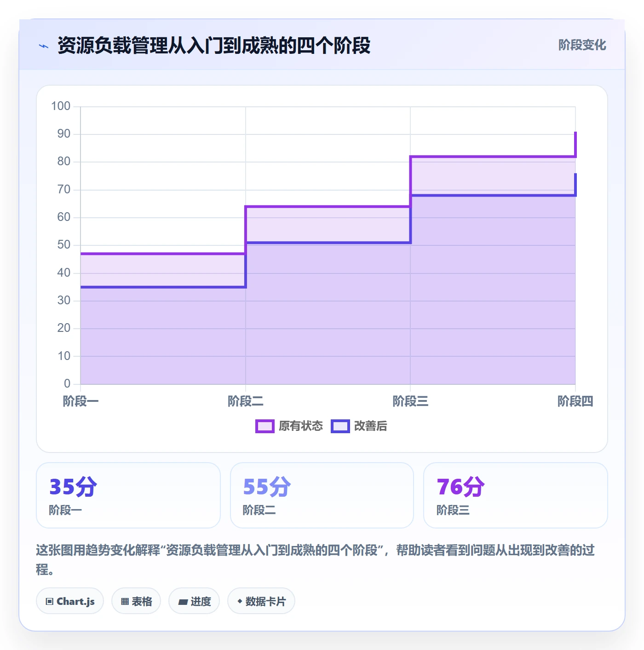Select the 35分 阶段一 data card
644x650 pixels.
tap(128, 495)
